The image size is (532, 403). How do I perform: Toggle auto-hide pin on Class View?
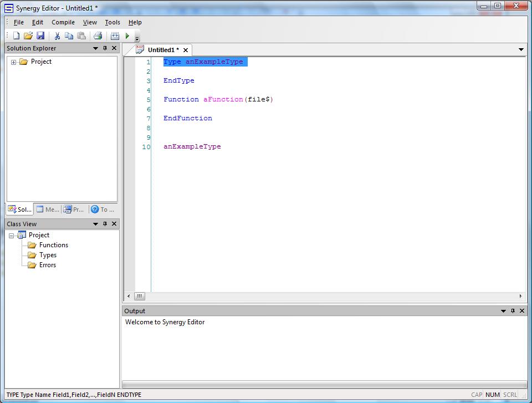[105, 224]
